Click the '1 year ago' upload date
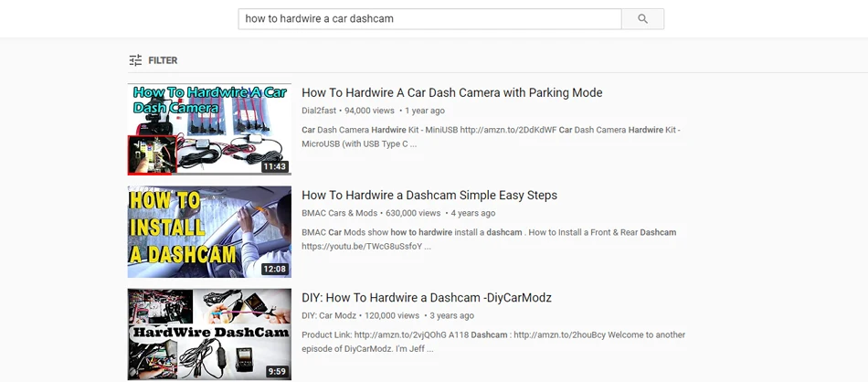 point(425,111)
